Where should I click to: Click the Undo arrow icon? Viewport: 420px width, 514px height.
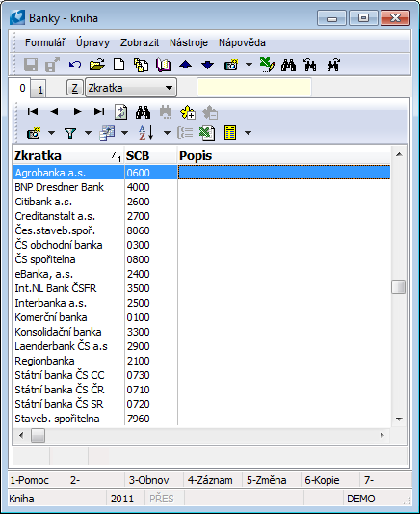point(75,65)
